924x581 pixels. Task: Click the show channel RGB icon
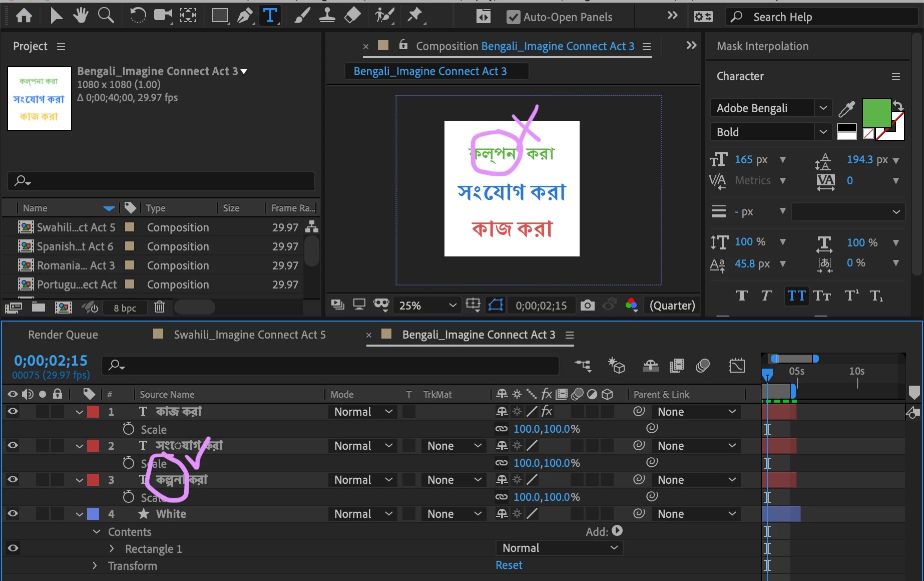[x=632, y=305]
